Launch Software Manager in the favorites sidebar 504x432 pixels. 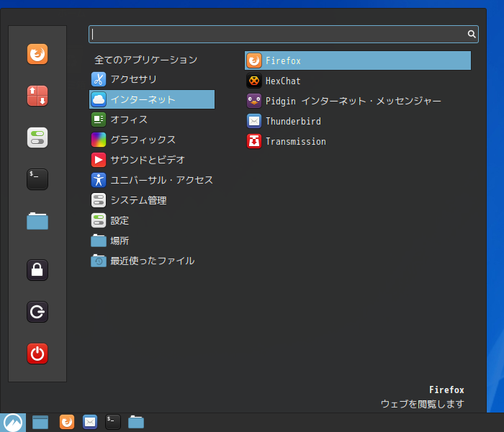(x=37, y=96)
